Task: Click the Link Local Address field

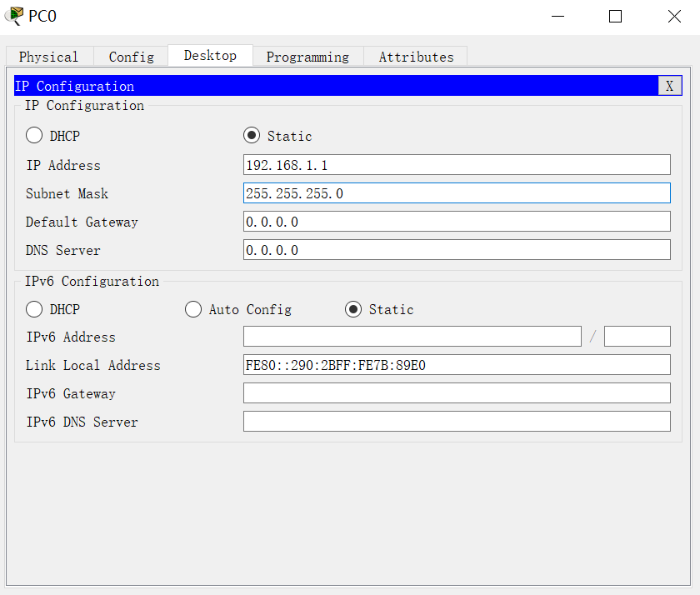Action: pos(457,365)
